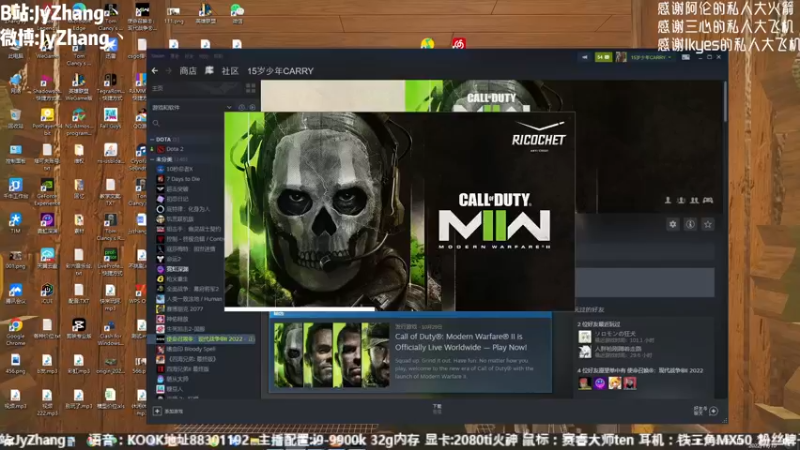The height and width of the screenshot is (450, 800).
Task: Open NetEase Cloud Music red desktop icon
Action: tap(459, 44)
